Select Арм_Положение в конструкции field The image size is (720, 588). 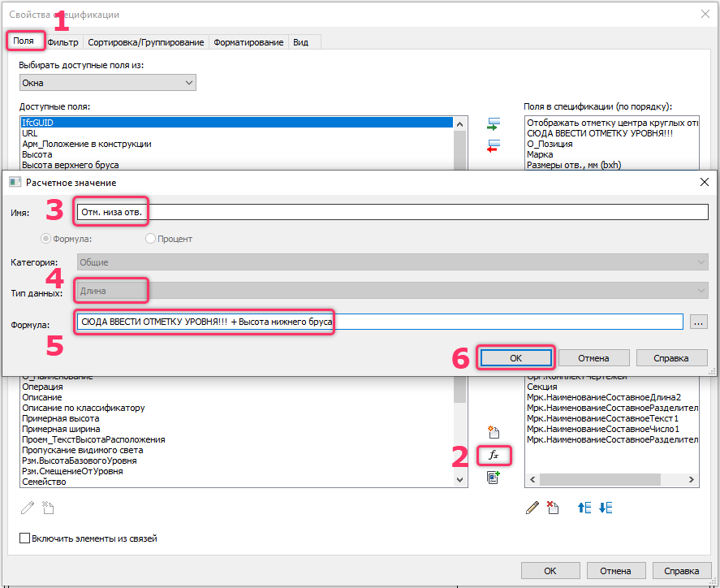coord(237,144)
